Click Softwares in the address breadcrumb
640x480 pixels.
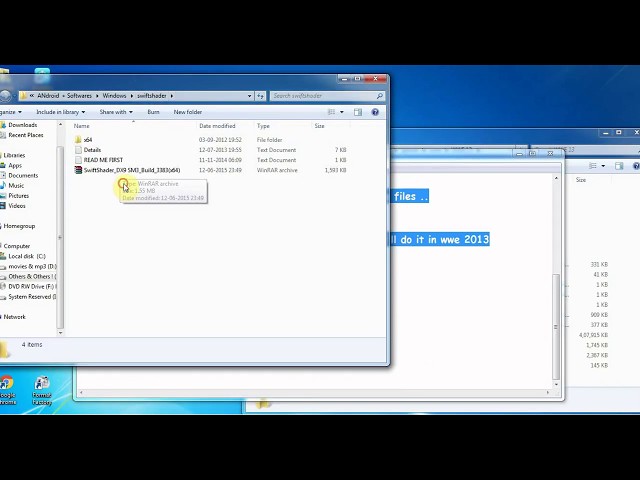point(79,96)
